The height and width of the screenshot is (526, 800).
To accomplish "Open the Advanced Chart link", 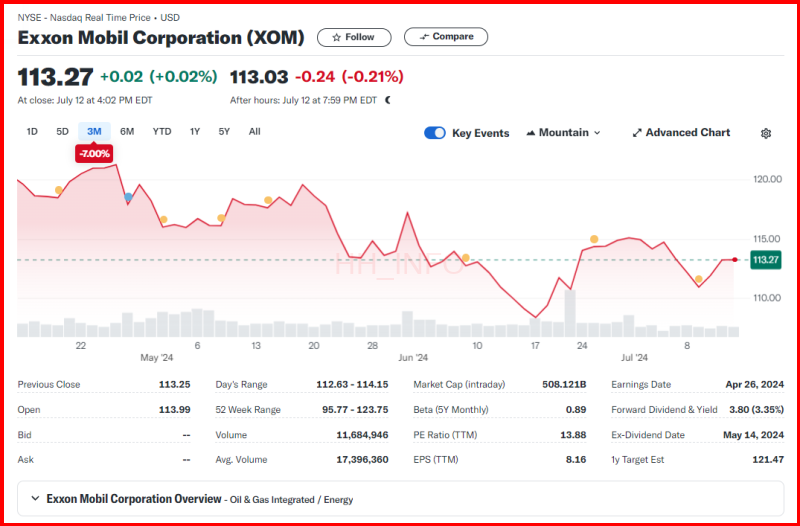I will pos(681,133).
